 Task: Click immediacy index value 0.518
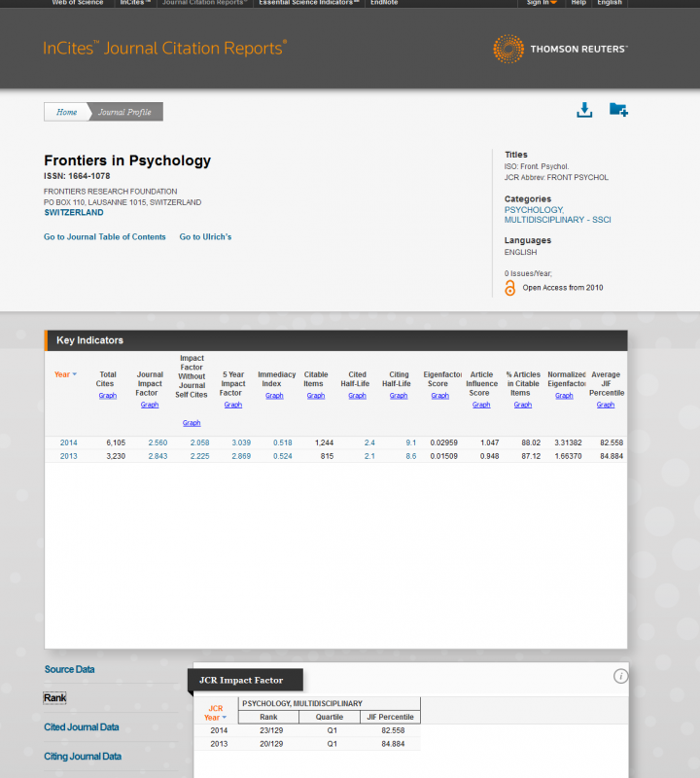pos(282,442)
